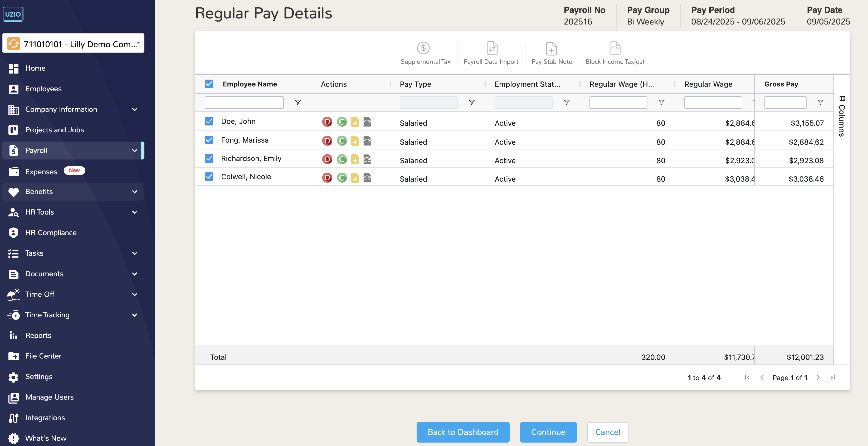Click red D action icon for John Doe
The height and width of the screenshot is (446, 868).
[x=327, y=122]
